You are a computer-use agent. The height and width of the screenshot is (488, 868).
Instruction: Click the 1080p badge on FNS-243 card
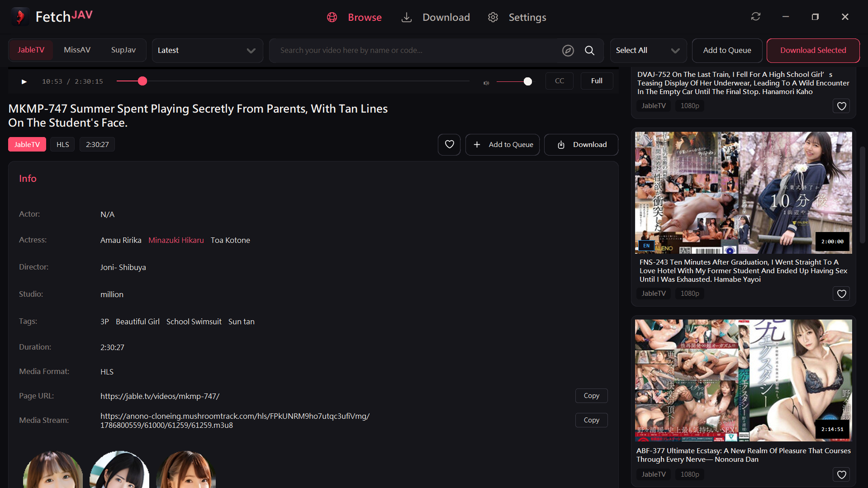[690, 294]
